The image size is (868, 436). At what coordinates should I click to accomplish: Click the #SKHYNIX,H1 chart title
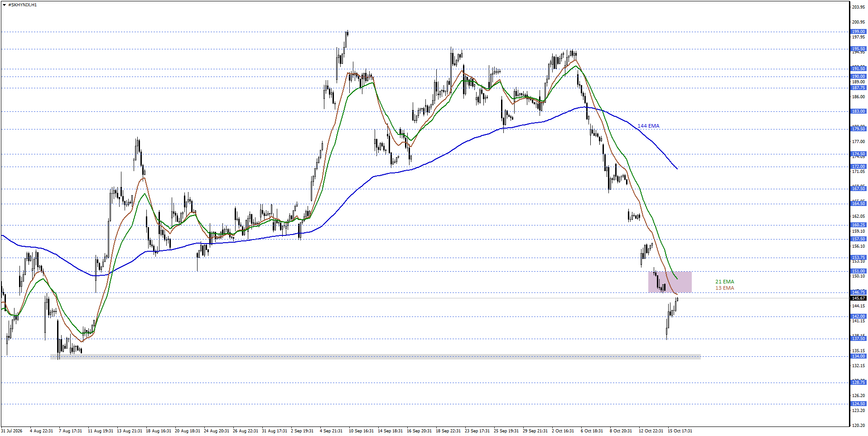tap(23, 5)
